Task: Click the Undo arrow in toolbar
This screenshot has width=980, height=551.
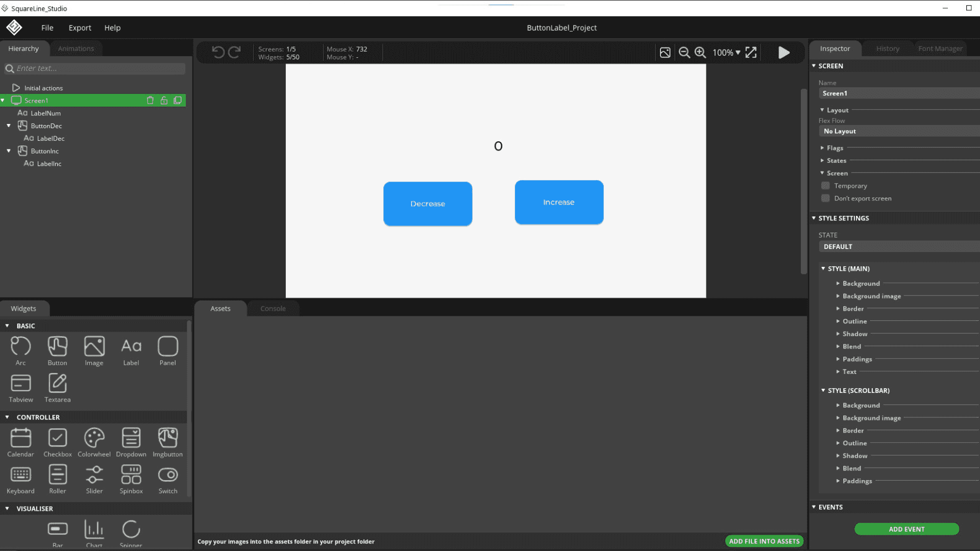Action: (x=218, y=52)
